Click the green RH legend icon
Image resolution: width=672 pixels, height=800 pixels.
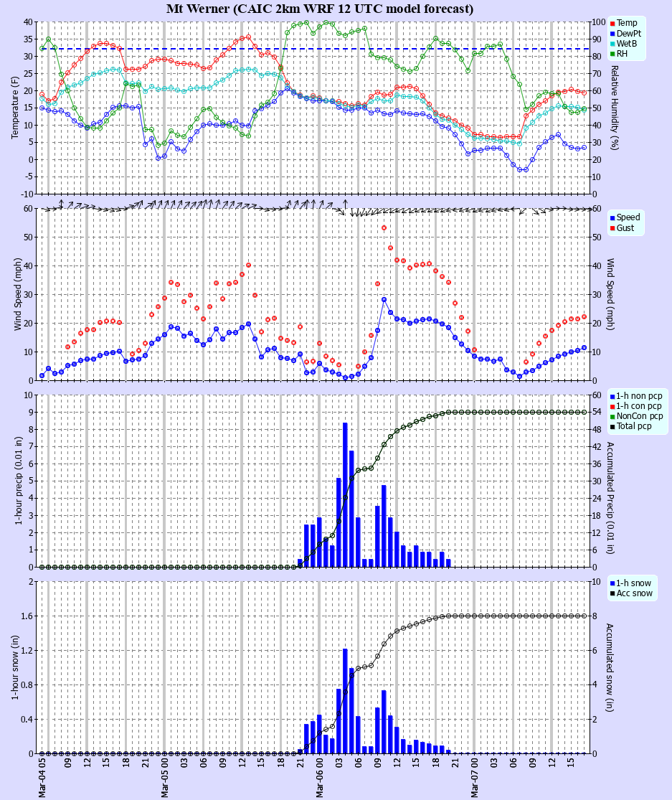coord(612,52)
